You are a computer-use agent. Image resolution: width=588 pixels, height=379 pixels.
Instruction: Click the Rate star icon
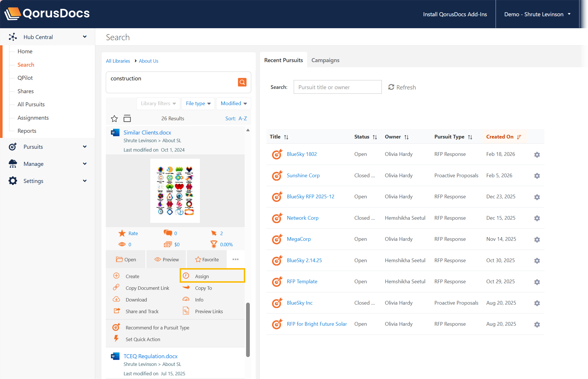coord(122,233)
